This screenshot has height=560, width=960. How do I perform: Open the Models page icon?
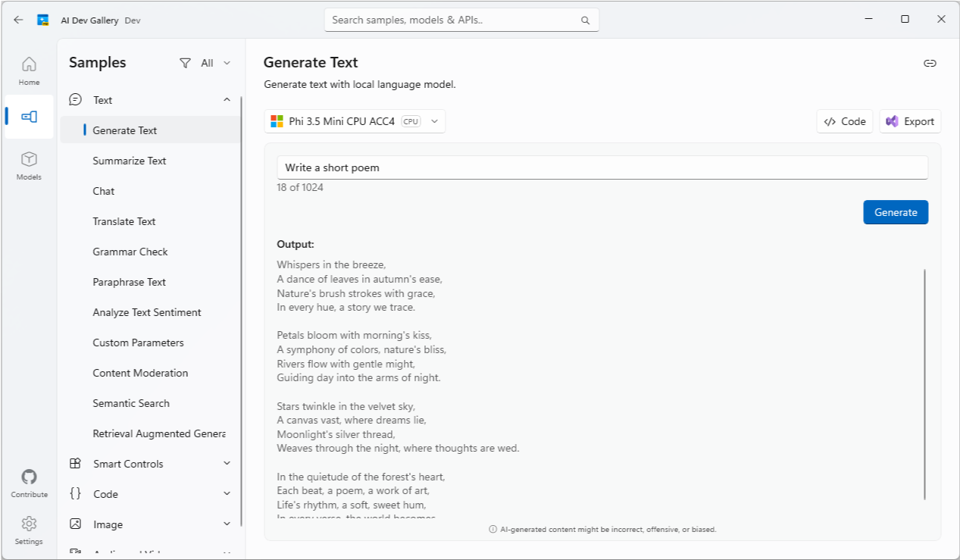29,165
